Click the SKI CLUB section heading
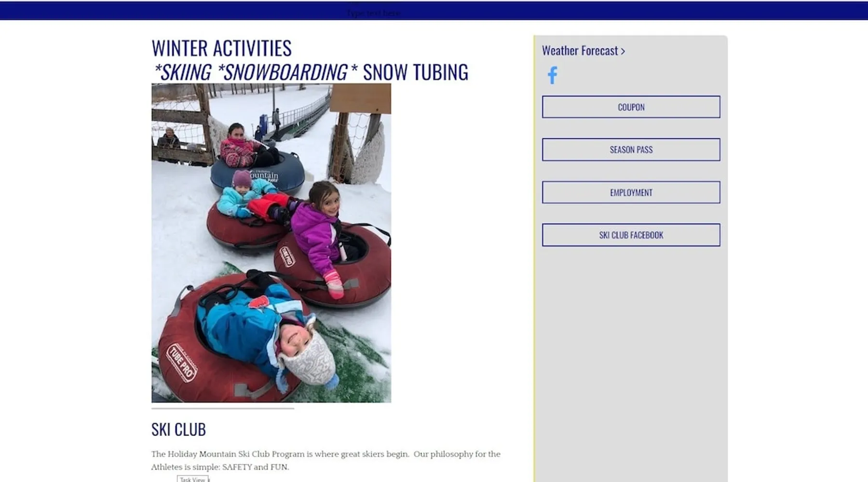Viewport: 868px width, 482px height. click(x=178, y=429)
